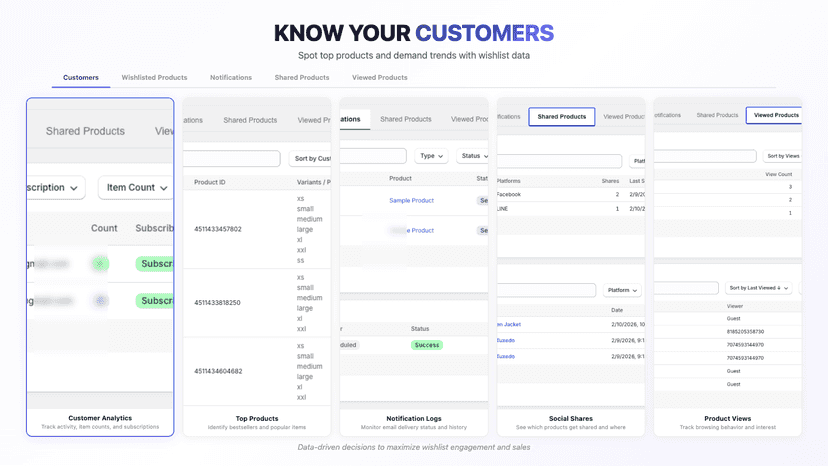
Task: Click the green item count badge icon
Action: [100, 264]
